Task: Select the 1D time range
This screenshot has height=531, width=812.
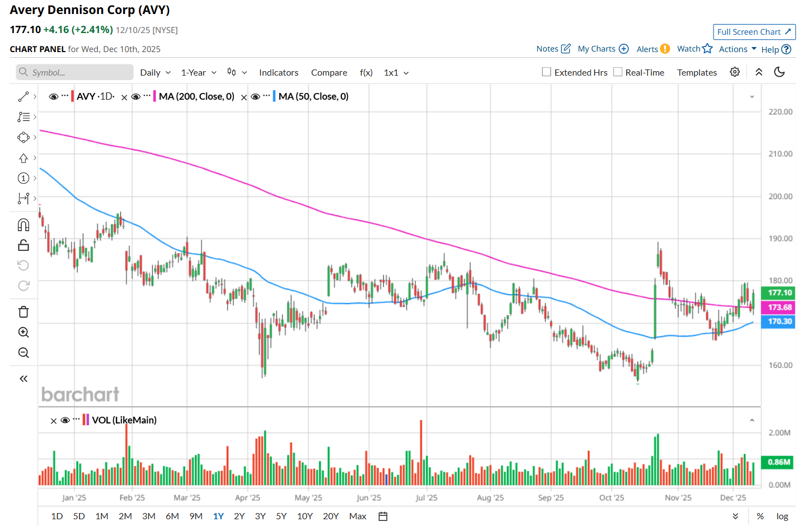Action: (57, 516)
